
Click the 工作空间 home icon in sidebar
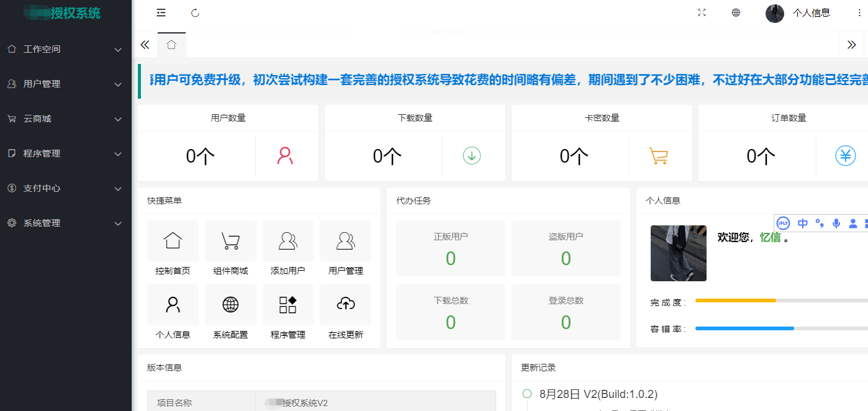pyautogui.click(x=11, y=49)
